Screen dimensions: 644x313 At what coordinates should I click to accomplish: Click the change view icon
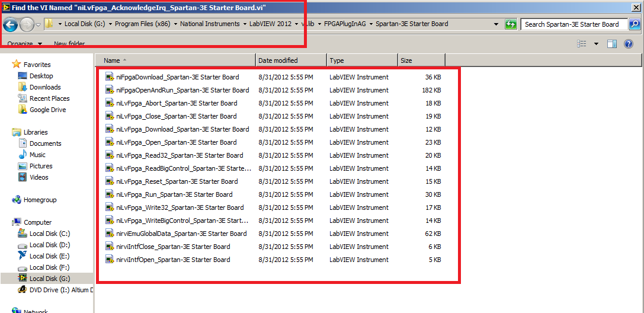pos(582,44)
